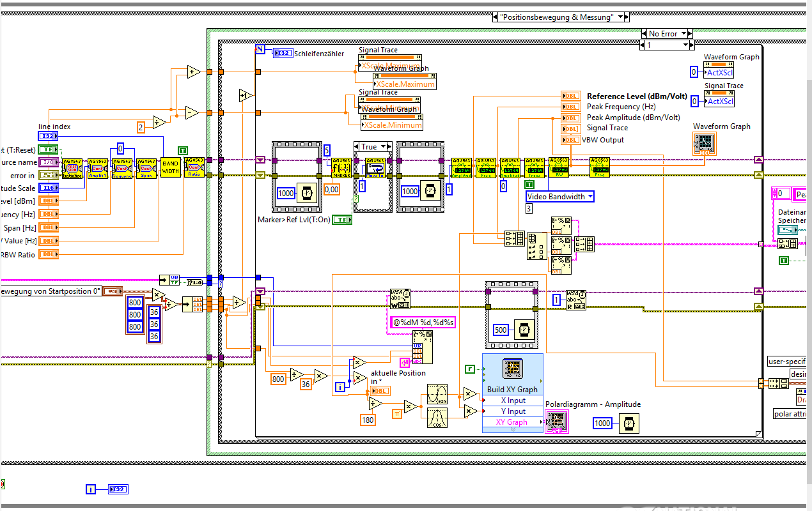The width and height of the screenshot is (812, 511).
Task: Select the Add node at top left
Action: click(194, 72)
